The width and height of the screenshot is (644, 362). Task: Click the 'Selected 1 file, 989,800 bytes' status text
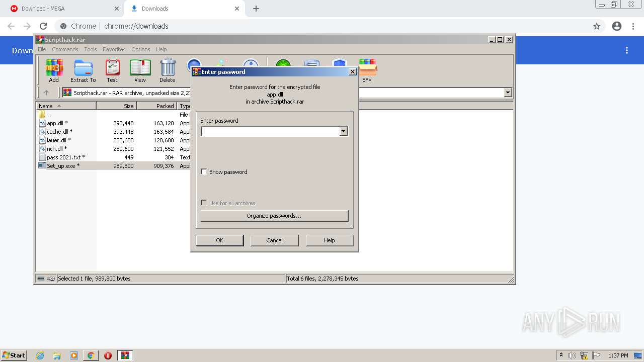coord(95,279)
